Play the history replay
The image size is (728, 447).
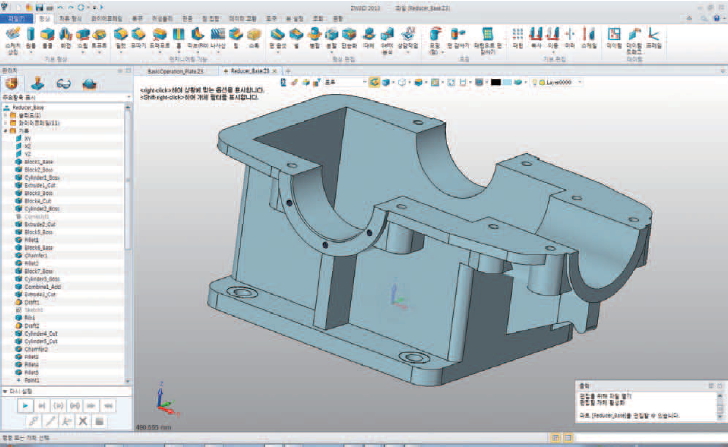click(25, 406)
